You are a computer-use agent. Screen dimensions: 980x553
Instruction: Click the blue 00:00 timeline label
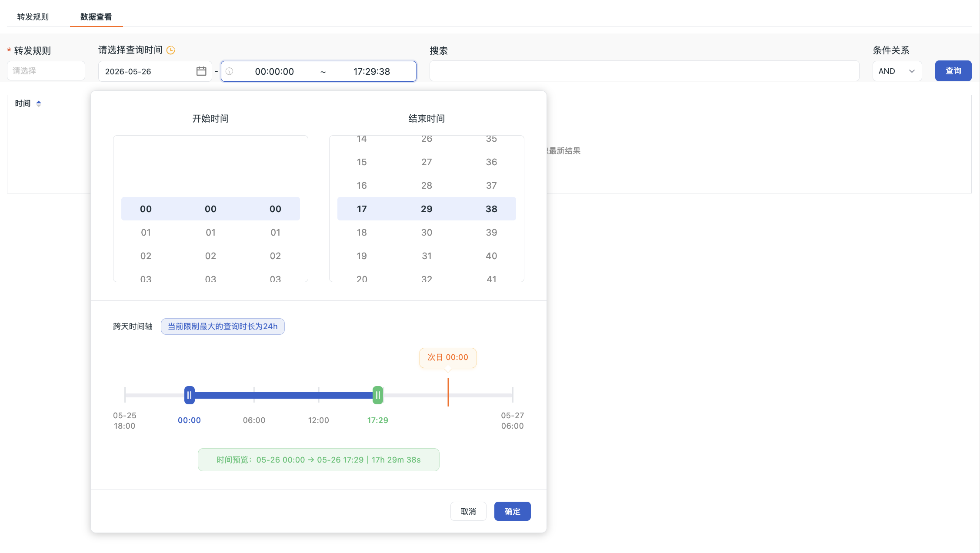pyautogui.click(x=189, y=420)
